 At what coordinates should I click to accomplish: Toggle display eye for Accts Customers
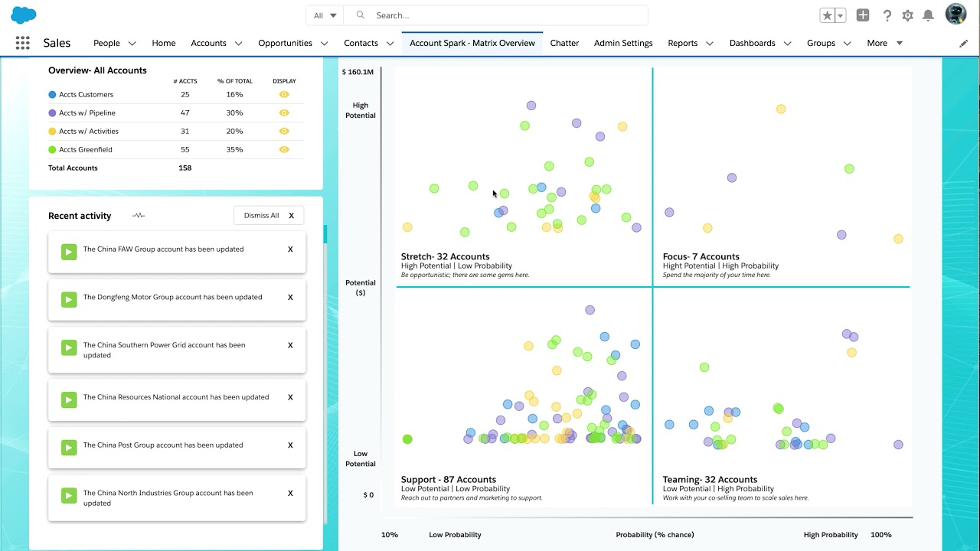coord(284,95)
